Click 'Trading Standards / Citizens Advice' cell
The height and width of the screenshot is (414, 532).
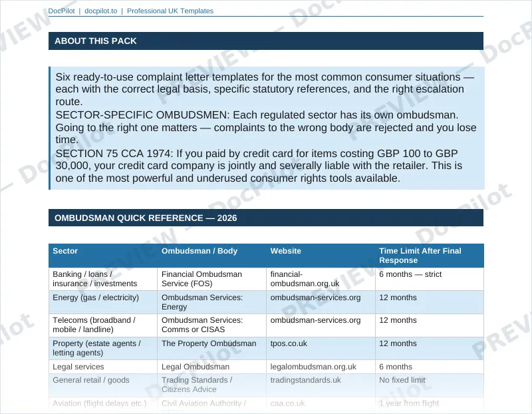point(211,385)
